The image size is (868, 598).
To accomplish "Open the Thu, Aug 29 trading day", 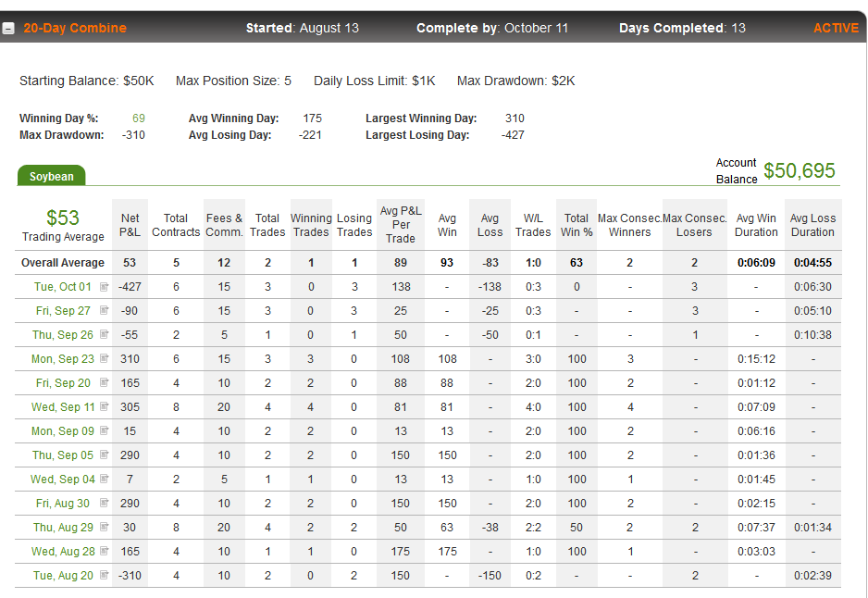I will (63, 527).
